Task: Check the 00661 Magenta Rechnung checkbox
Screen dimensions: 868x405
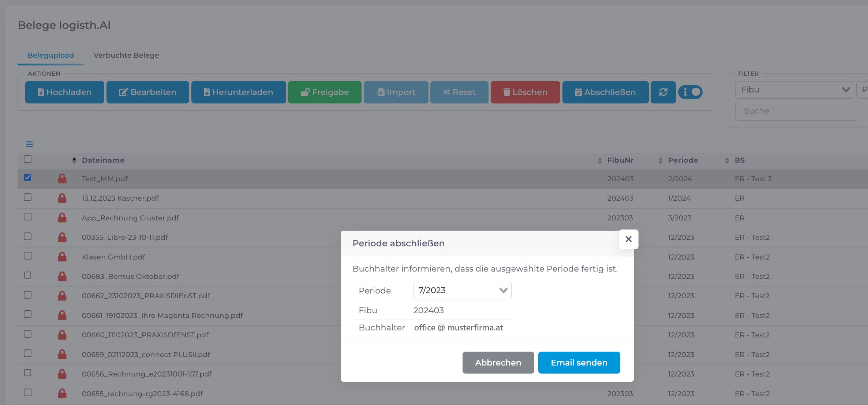Action: [x=27, y=314]
